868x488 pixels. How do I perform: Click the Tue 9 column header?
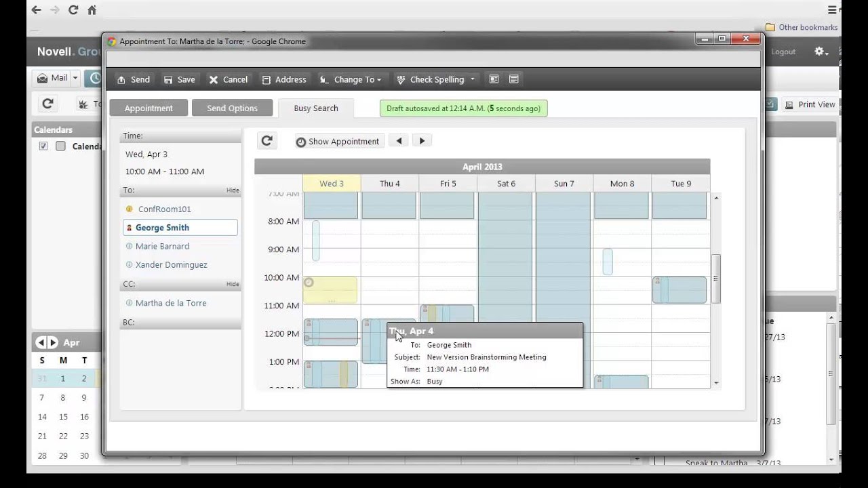click(x=681, y=184)
